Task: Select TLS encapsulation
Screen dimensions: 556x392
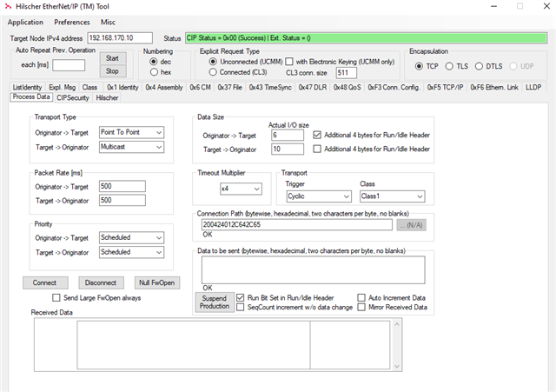Action: click(449, 66)
